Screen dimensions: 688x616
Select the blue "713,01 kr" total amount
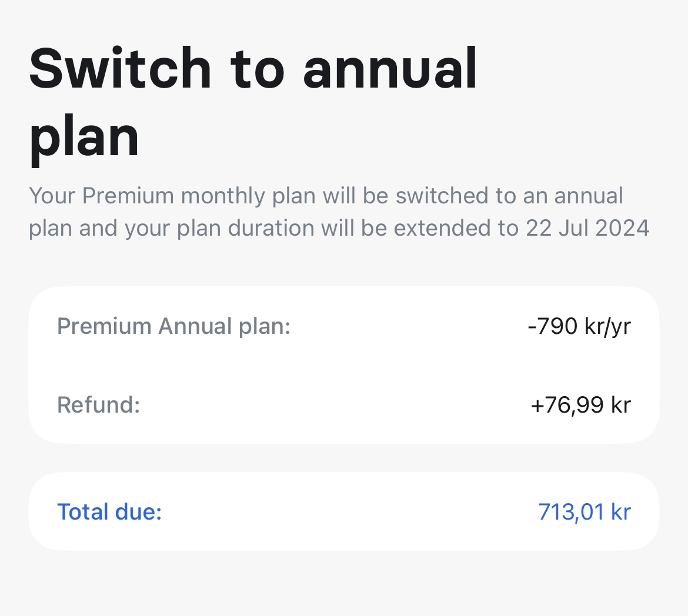click(x=584, y=512)
